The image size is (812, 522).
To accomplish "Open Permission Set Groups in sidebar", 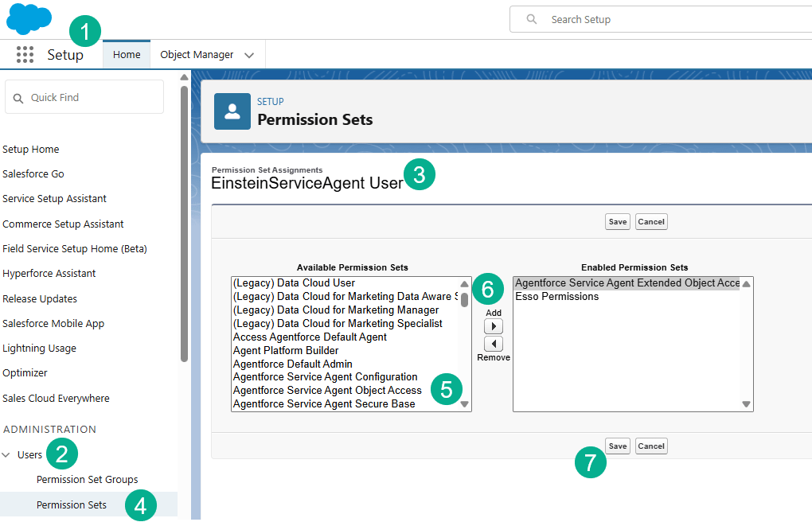I will (x=87, y=480).
